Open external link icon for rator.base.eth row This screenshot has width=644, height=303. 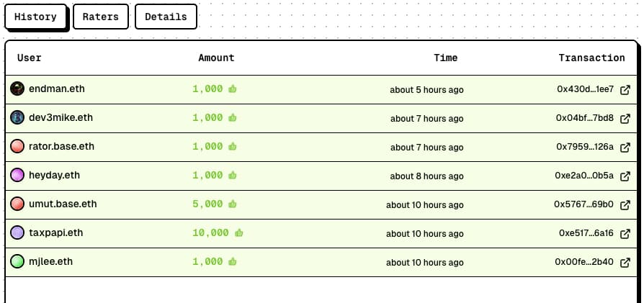point(625,148)
